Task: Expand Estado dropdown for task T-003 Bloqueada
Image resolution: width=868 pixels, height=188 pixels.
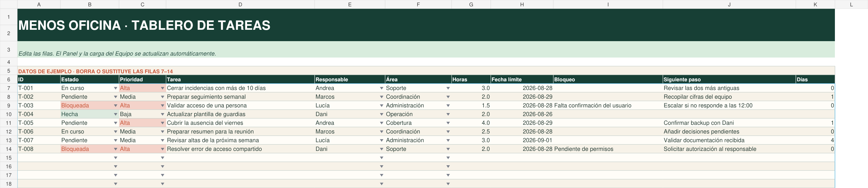Action: point(116,106)
